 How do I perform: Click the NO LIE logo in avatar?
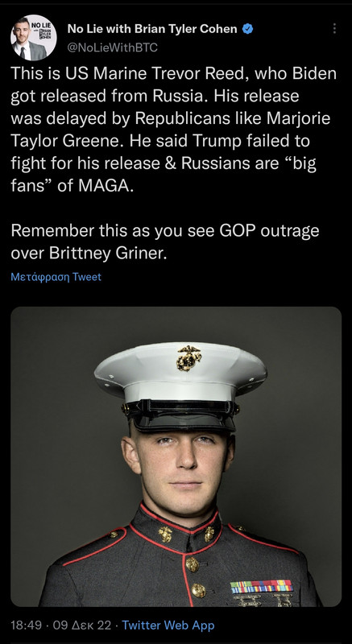point(43,30)
